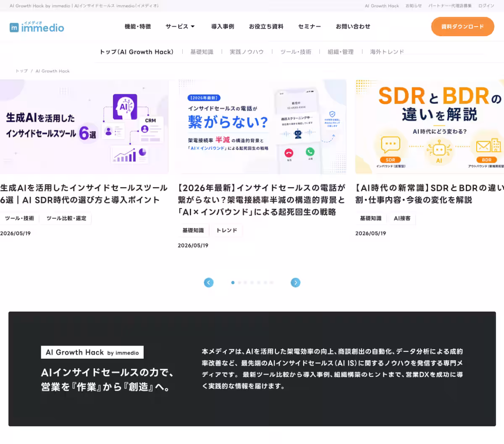This screenshot has height=444, width=504.
Task: Click AI Growth Hack breadcrumb
Action: 52,71
